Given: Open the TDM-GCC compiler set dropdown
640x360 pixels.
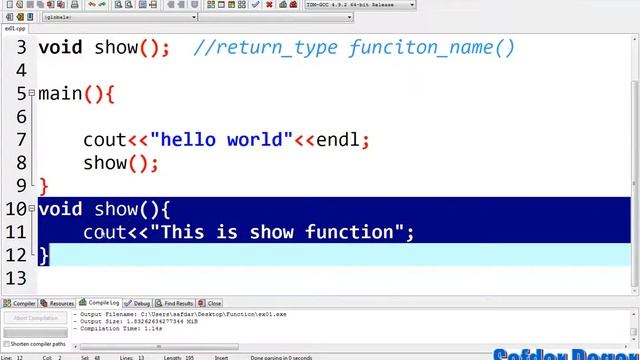Looking at the screenshot, I should point(360,4).
